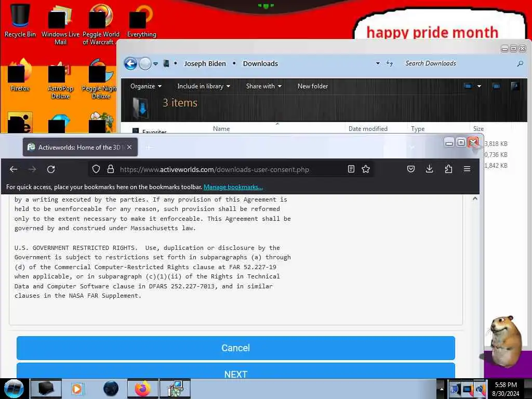Go back in Firefox browser
This screenshot has height=399, width=532.
coord(14,169)
